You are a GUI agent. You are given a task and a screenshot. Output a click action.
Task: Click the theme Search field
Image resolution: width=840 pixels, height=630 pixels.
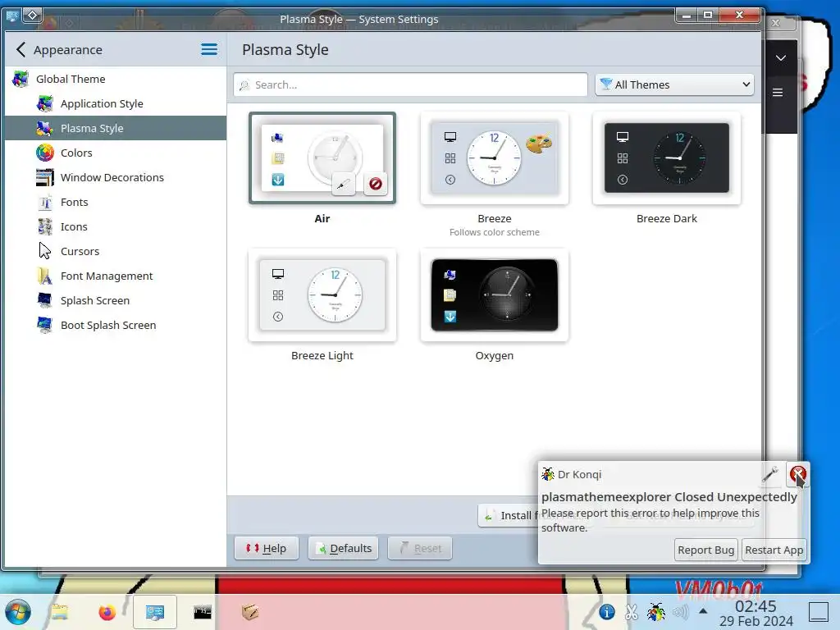pyautogui.click(x=410, y=84)
